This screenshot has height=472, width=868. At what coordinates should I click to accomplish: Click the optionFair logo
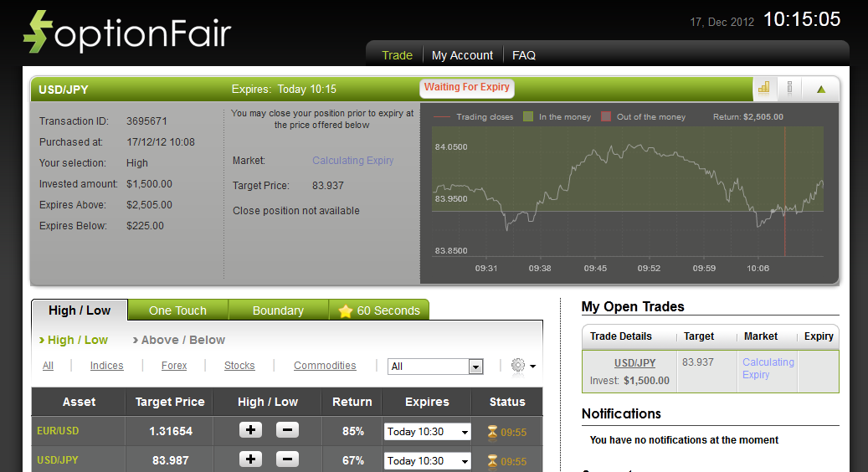point(126,33)
